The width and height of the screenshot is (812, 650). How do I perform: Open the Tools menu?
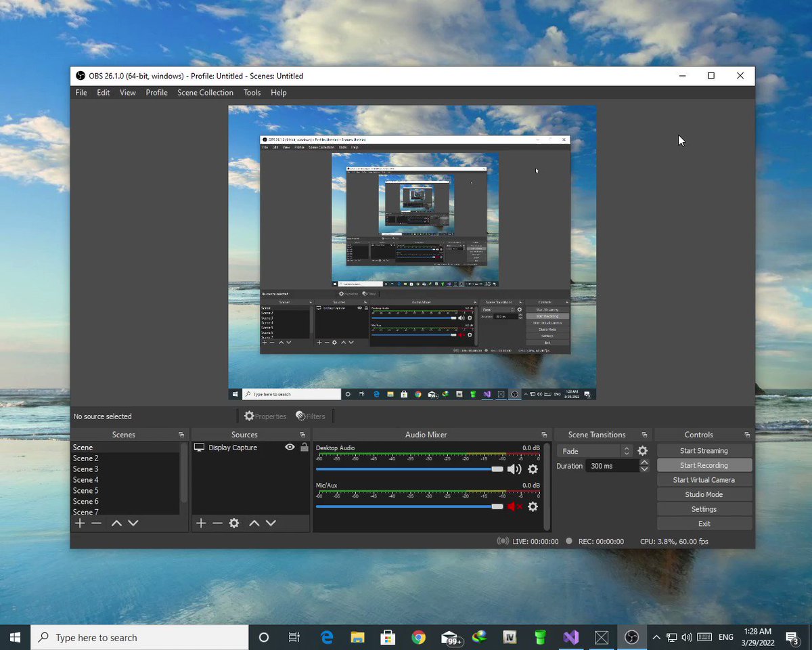pos(252,93)
